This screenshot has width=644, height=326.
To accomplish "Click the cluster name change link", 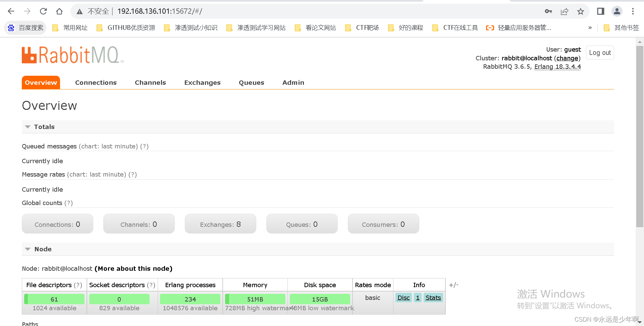I will coord(568,58).
